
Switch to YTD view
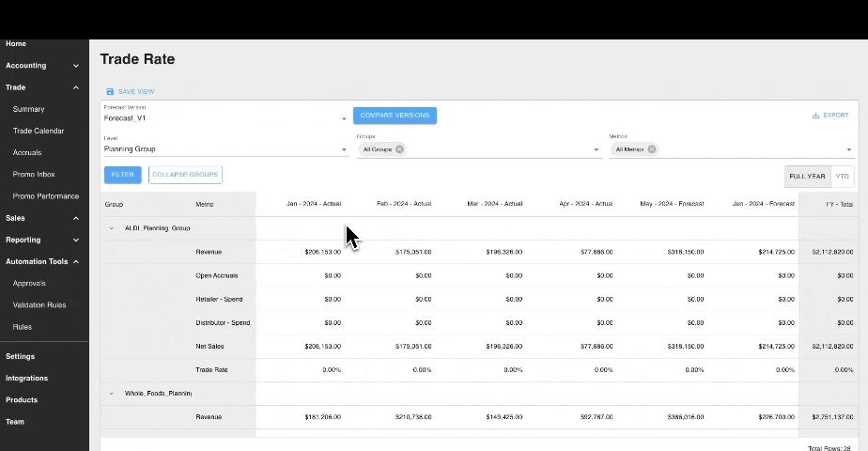(842, 177)
